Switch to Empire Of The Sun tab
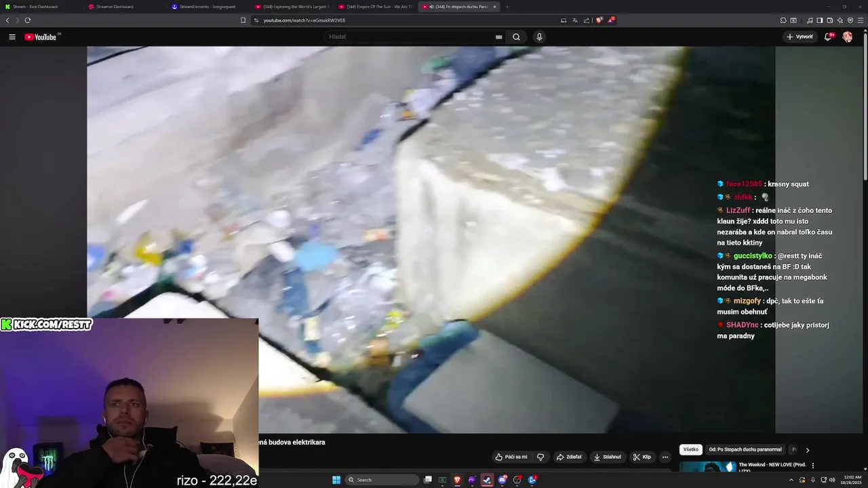 376,7
